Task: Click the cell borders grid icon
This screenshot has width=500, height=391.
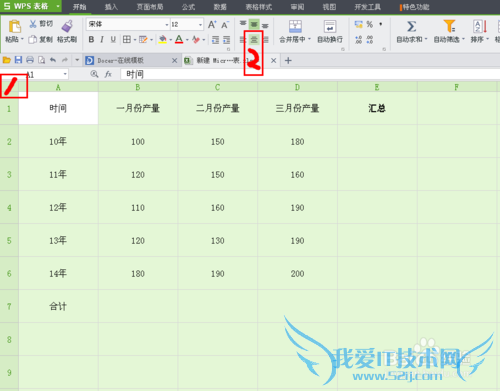Action: [127, 40]
